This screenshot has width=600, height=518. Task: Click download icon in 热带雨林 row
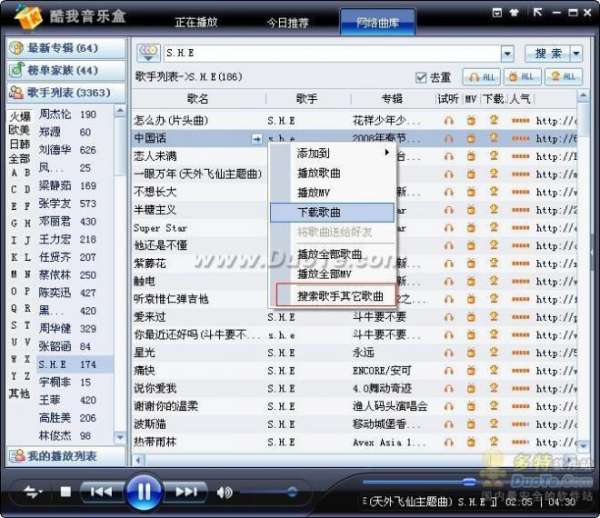tap(494, 441)
